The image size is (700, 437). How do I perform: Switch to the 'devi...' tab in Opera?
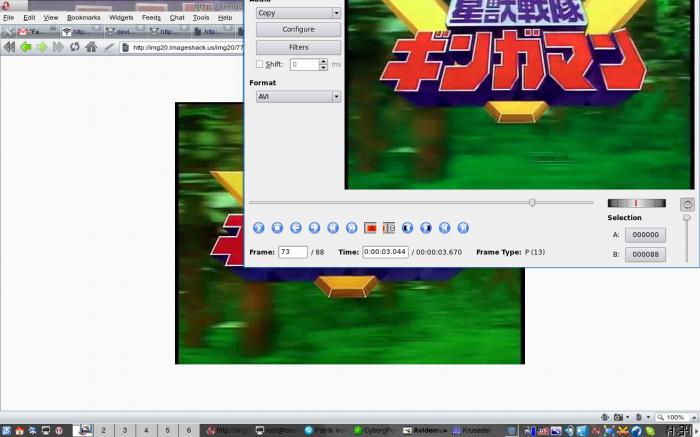pos(125,31)
